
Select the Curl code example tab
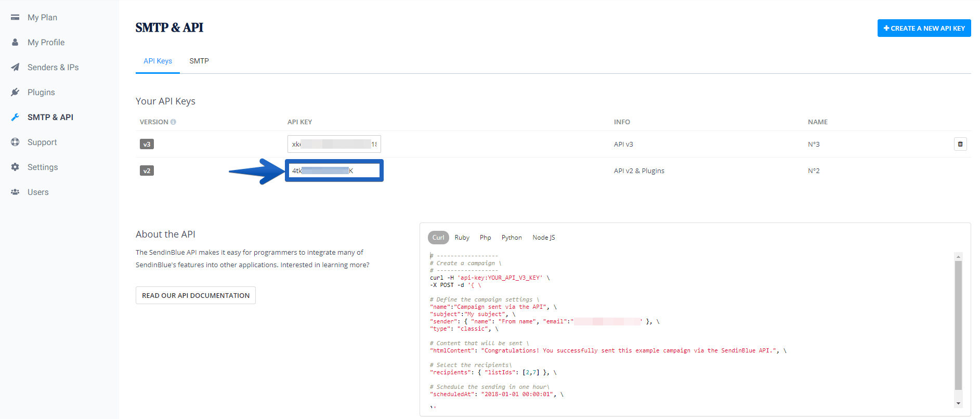(438, 238)
